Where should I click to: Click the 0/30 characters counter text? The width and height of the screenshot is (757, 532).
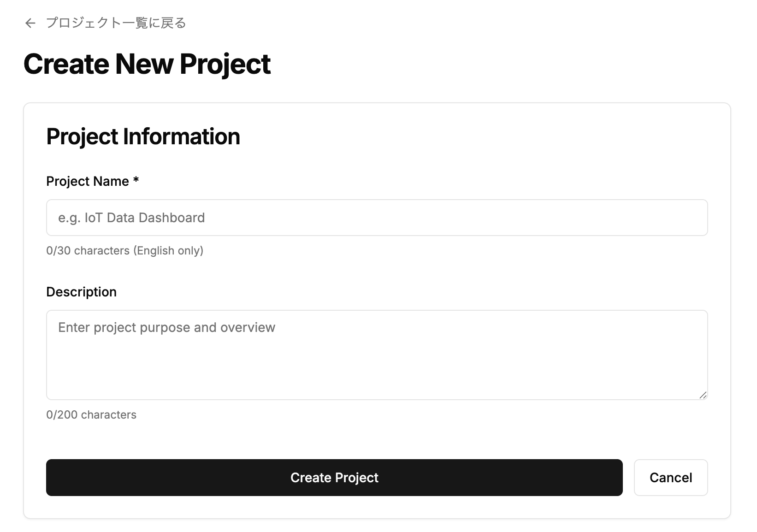click(85, 250)
